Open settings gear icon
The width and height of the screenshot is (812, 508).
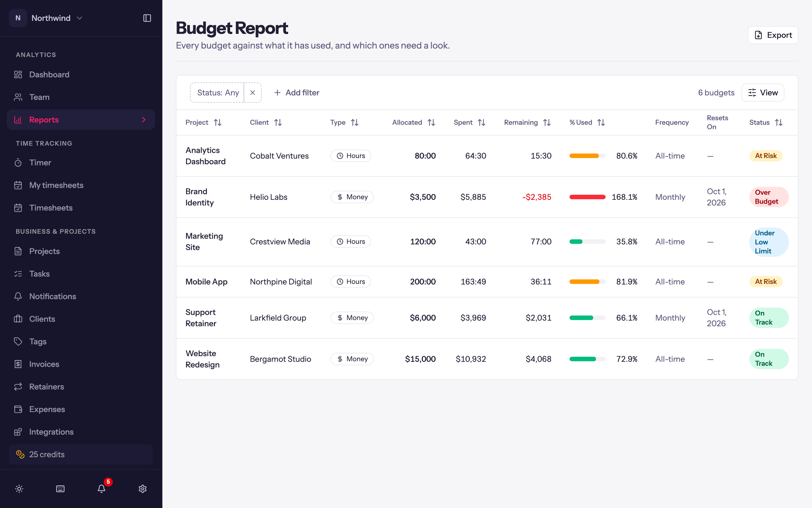point(143,489)
